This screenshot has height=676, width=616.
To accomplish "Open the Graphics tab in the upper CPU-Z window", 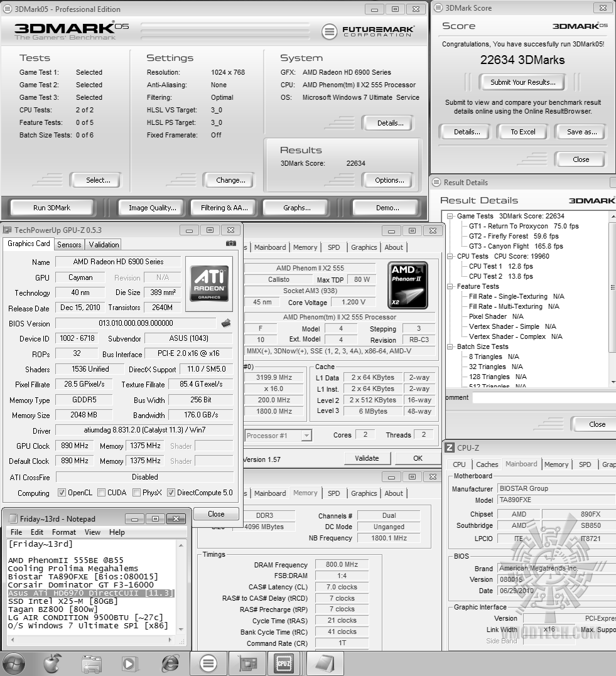I will point(364,247).
